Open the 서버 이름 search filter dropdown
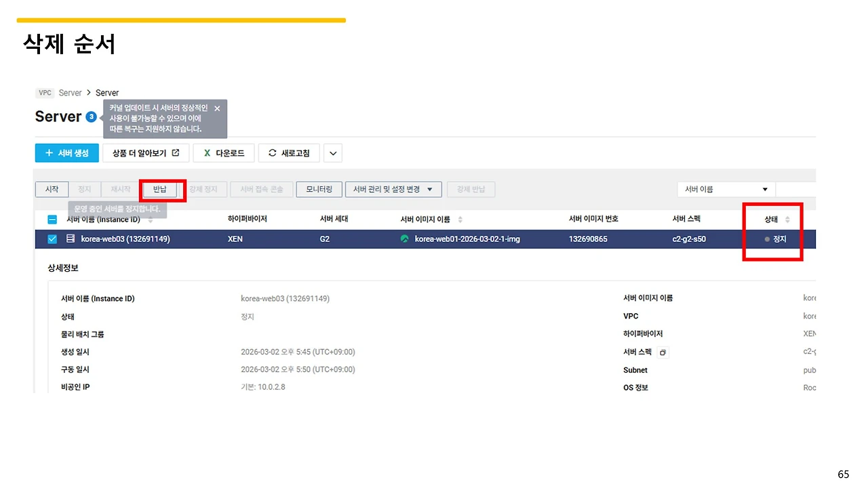The image size is (868, 488). click(x=726, y=189)
